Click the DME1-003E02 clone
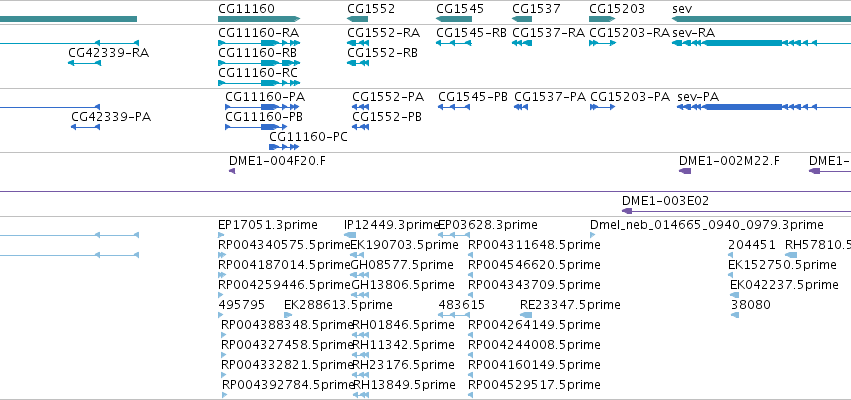This screenshot has height=400, width=851. pos(736,211)
